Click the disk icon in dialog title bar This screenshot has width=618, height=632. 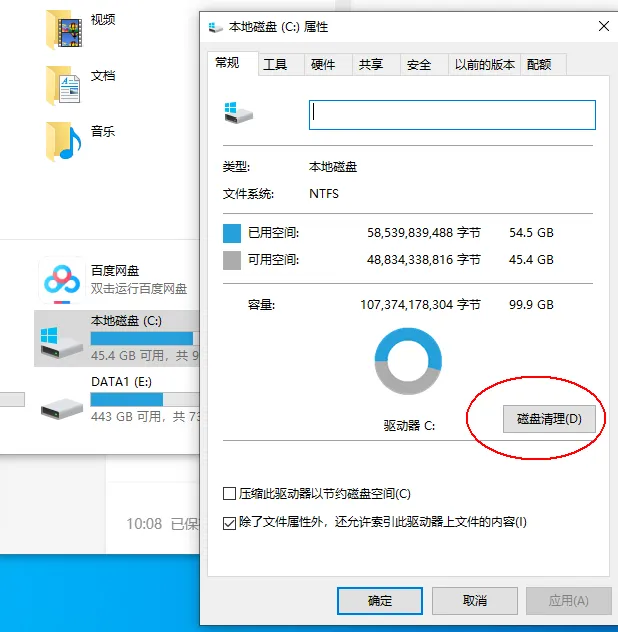pyautogui.click(x=216, y=27)
